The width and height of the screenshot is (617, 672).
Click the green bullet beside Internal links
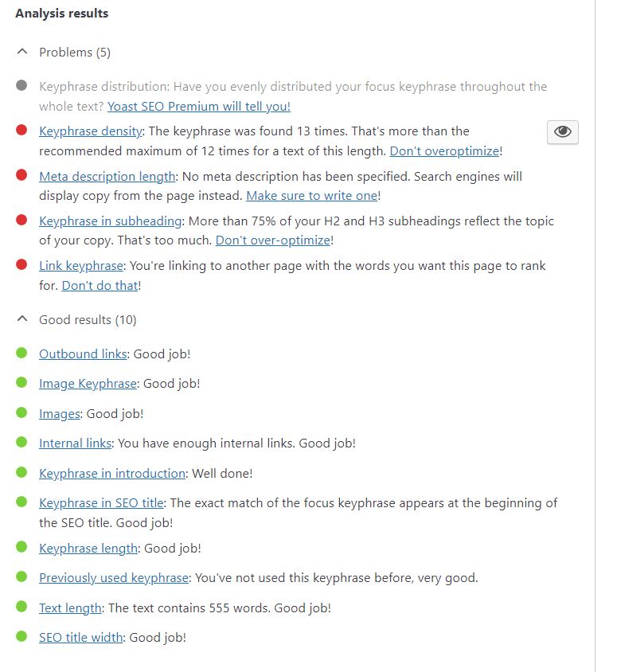point(21,442)
